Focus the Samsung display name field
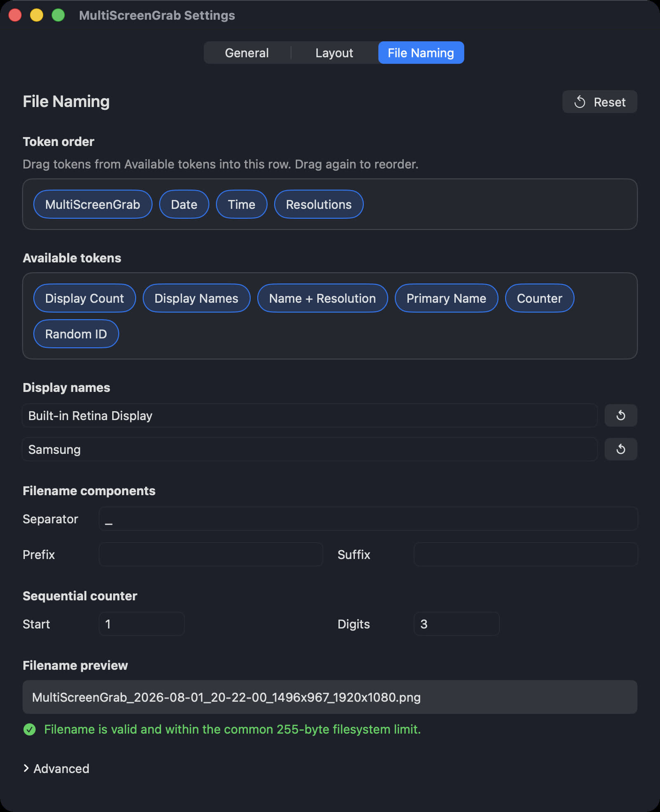This screenshot has width=660, height=812. pos(310,449)
